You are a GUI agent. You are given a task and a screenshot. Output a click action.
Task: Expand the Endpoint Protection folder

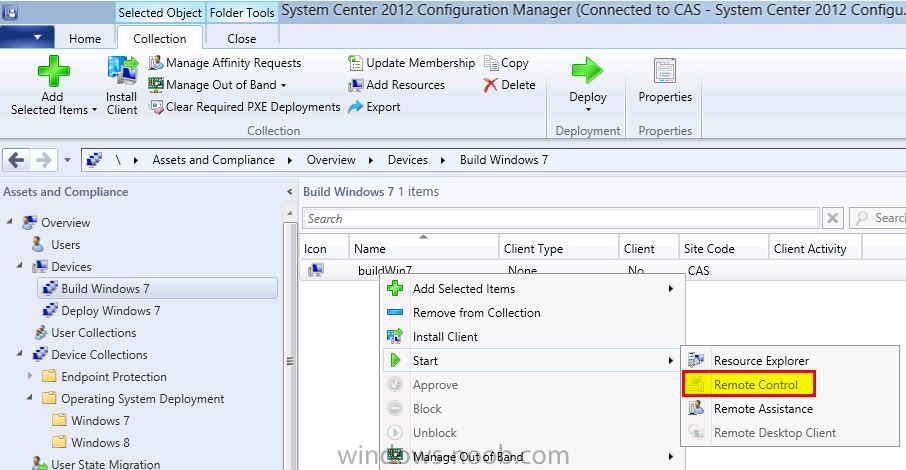point(30,376)
